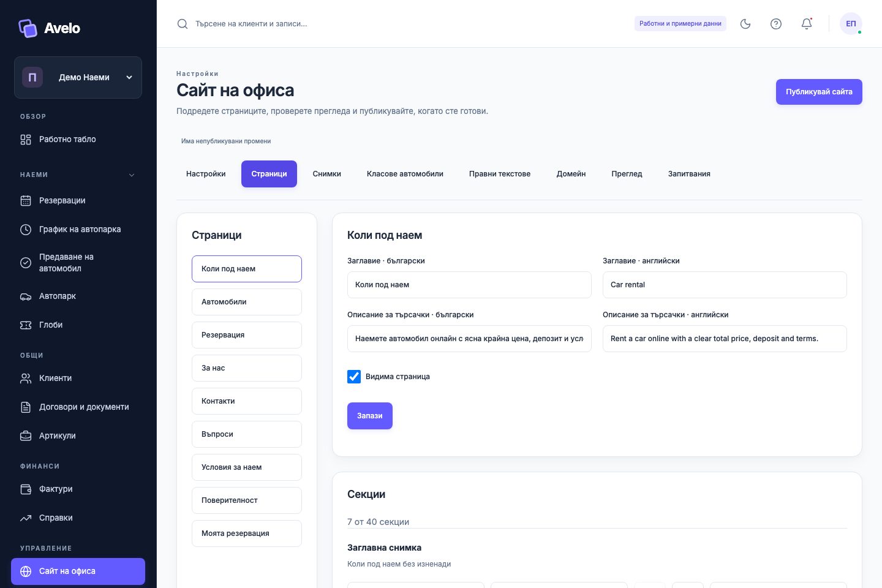Click the Работни и примерни данни badge
This screenshot has width=882, height=588.
[680, 24]
